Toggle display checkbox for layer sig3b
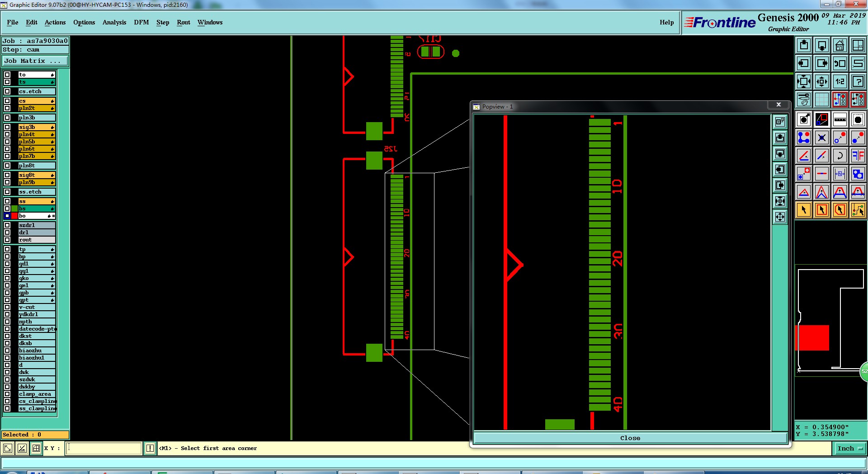This screenshot has height=474, width=868. [7, 127]
